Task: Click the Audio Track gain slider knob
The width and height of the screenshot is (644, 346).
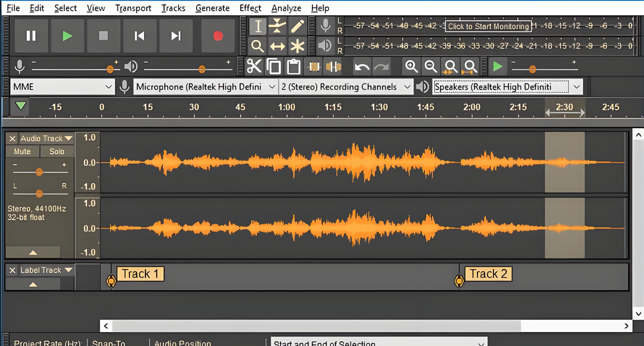Action: [39, 172]
